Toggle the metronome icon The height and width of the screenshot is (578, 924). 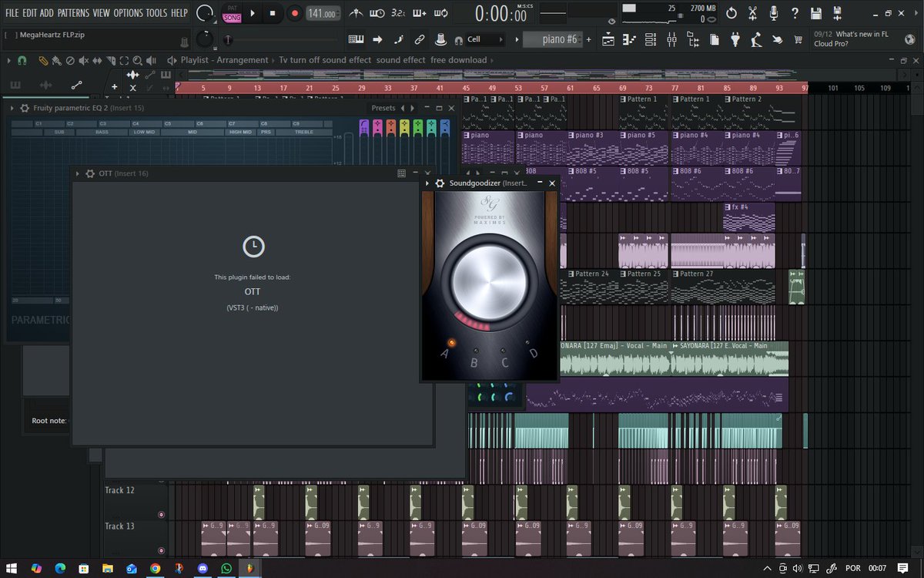pyautogui.click(x=355, y=13)
